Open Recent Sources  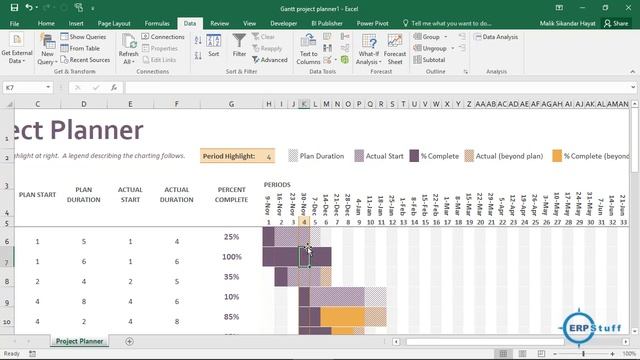click(85, 60)
